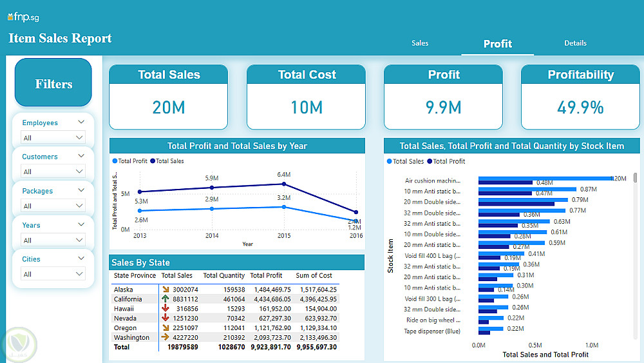
Task: Click the green up arrow beside California
Action: 165,299
